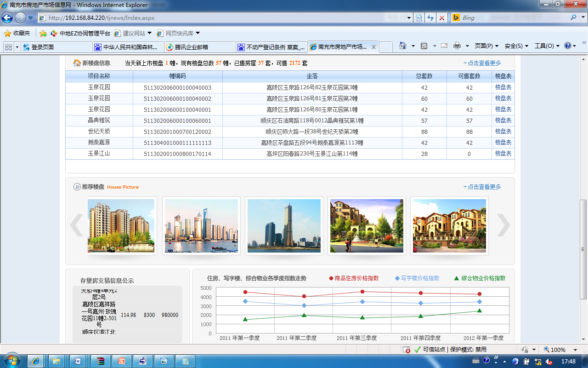Screen dimensions: 588x368
Task: Toggle compatibility view icon in address bar
Action: tap(419, 18)
